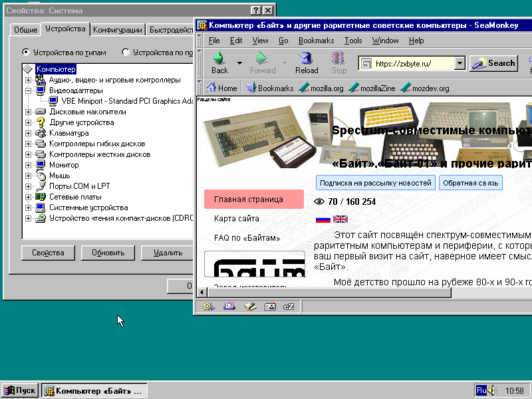Screen dimensions: 532x399
Task: Click the page icon in the URL bar
Action: point(366,63)
